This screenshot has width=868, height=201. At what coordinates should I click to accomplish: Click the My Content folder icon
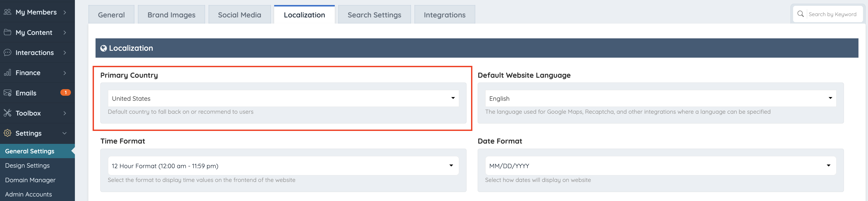coord(7,32)
